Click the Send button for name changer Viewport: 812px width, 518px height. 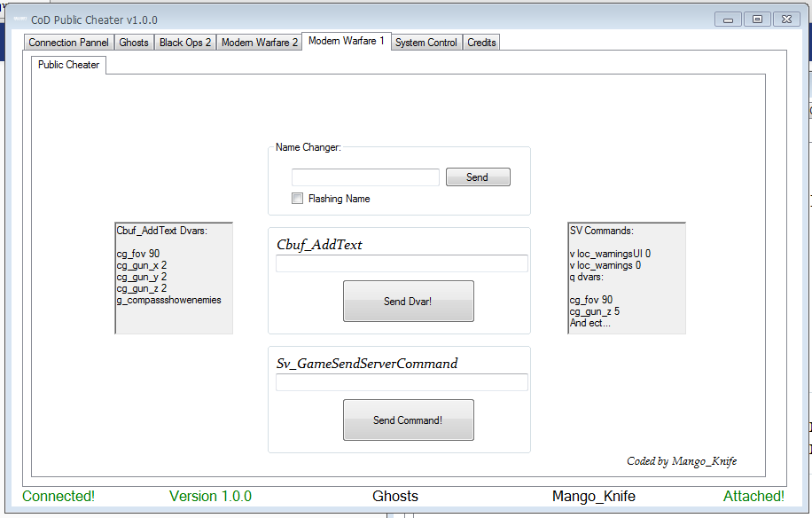click(478, 177)
